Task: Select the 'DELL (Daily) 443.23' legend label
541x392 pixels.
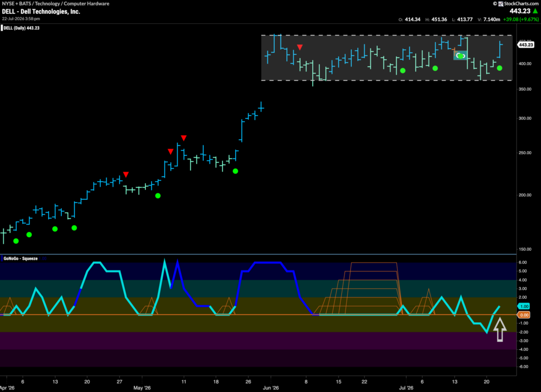Action: [x=21, y=28]
